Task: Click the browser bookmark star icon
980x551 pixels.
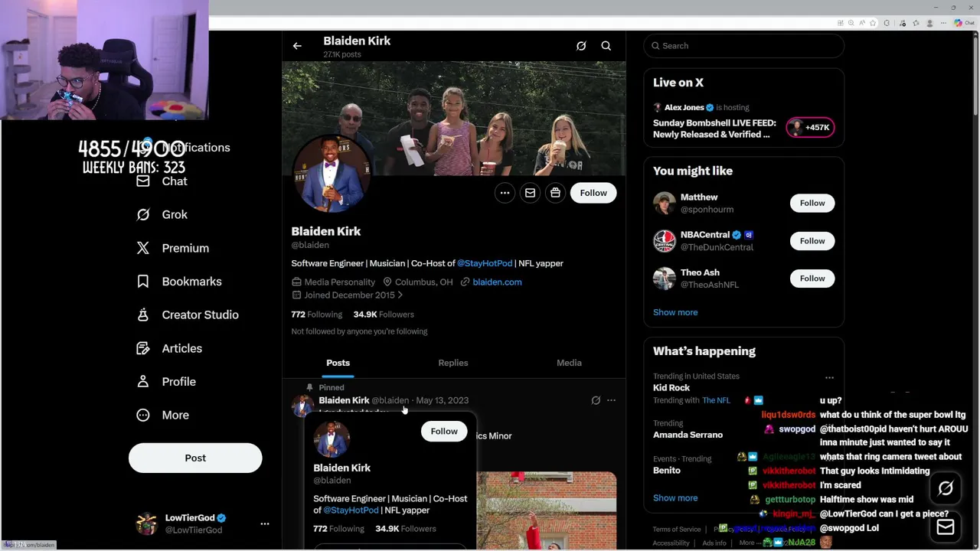Action: point(872,23)
